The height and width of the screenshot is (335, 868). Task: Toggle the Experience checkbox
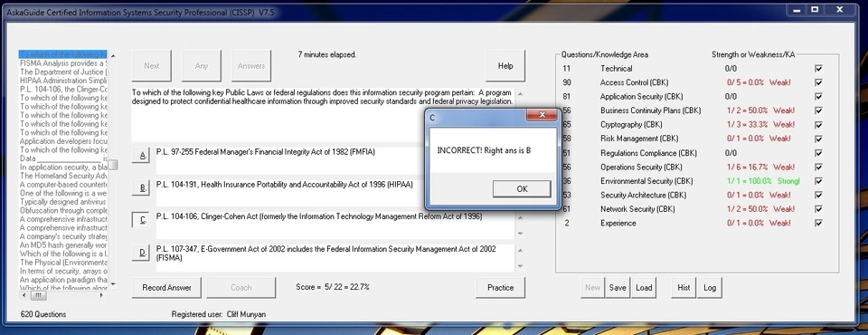click(818, 223)
